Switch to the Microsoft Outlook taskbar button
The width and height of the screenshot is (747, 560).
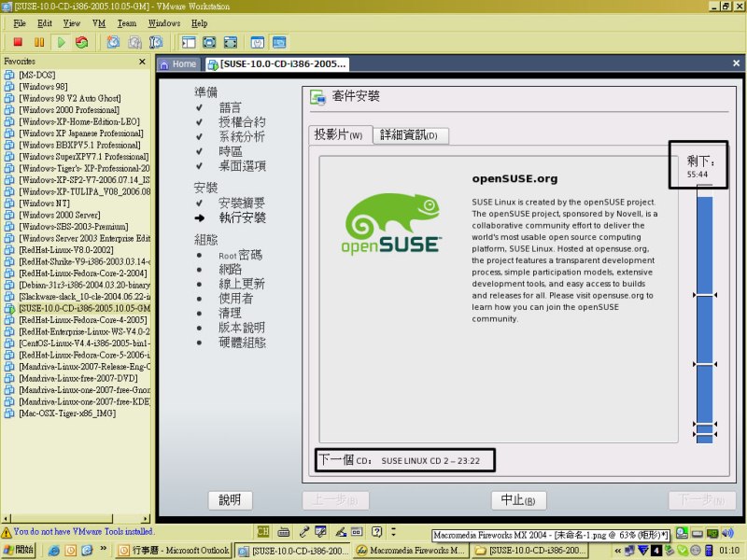[x=174, y=551]
